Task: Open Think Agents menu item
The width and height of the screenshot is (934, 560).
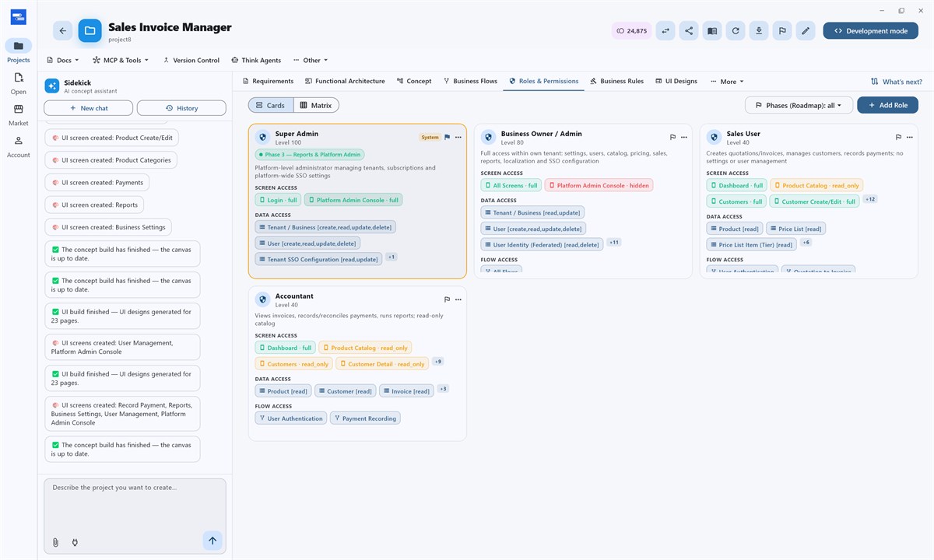Action: pos(256,60)
